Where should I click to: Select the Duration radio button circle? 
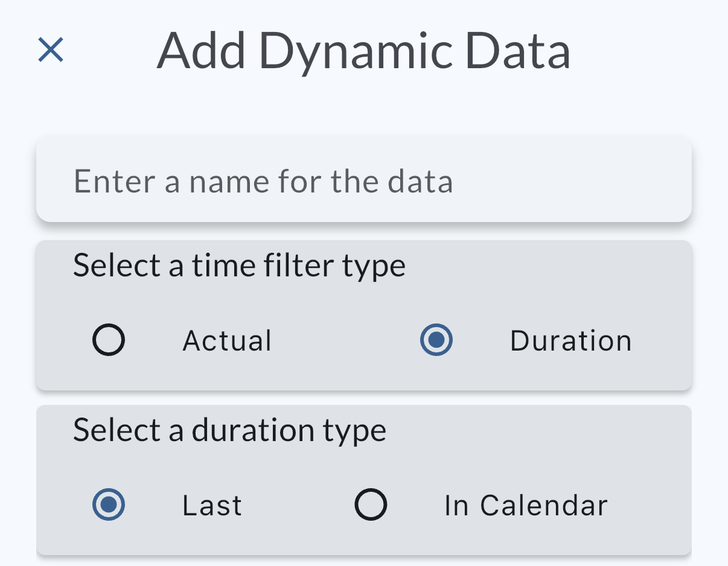(x=436, y=340)
